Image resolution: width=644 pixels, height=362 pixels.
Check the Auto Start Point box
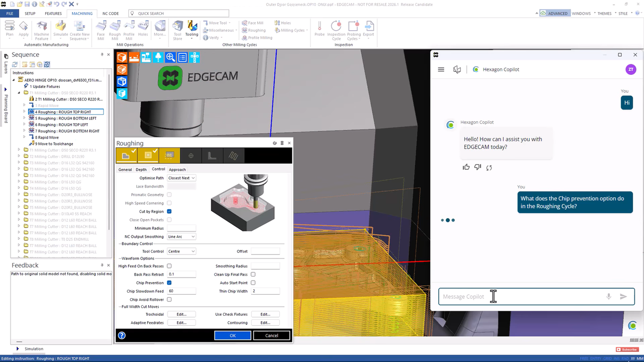point(253,283)
